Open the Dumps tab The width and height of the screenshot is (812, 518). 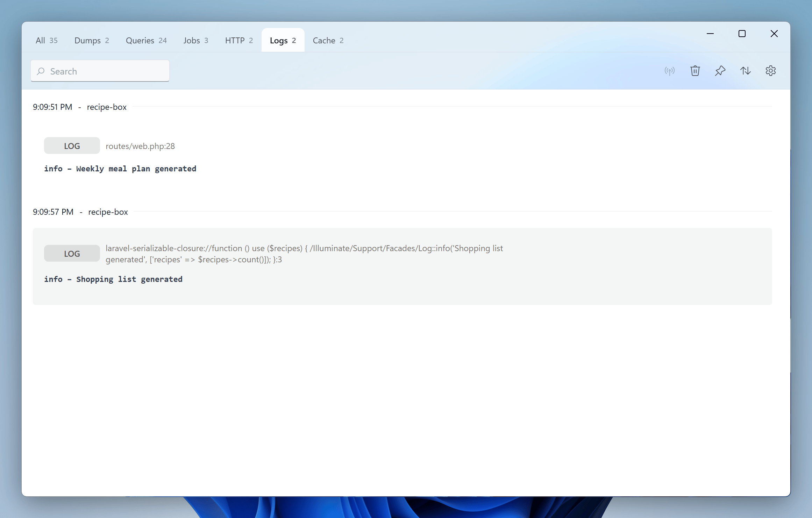pyautogui.click(x=92, y=41)
